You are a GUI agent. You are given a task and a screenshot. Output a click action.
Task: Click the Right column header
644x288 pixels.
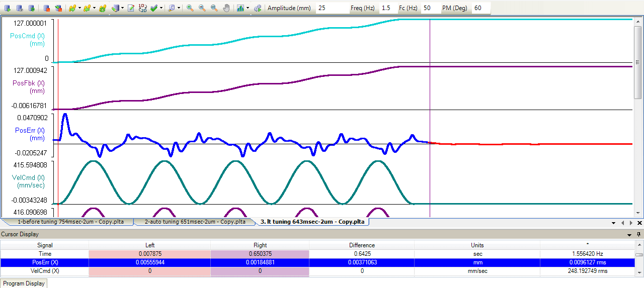coord(260,245)
